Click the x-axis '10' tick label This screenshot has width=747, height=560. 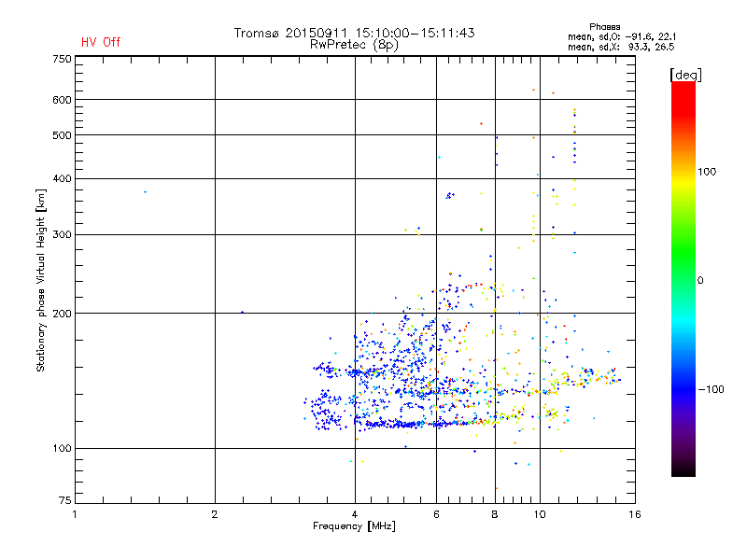coord(540,514)
